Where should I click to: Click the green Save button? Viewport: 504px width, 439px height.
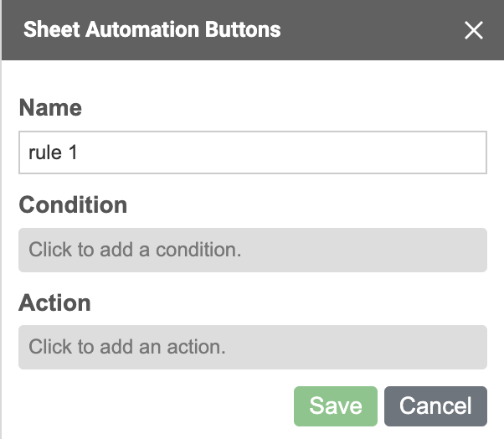tap(336, 405)
